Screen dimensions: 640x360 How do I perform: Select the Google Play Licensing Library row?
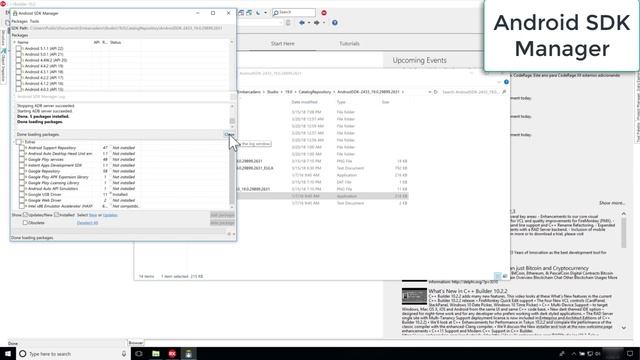[122, 183]
